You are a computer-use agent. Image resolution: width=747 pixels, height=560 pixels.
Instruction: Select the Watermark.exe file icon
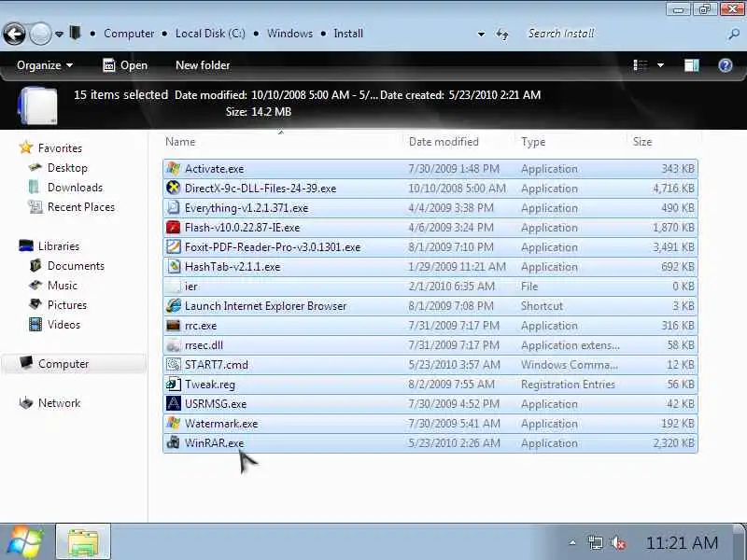pos(174,423)
